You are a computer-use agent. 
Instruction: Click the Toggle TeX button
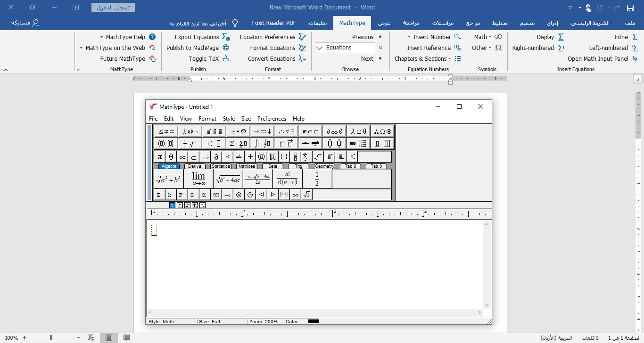click(x=209, y=59)
